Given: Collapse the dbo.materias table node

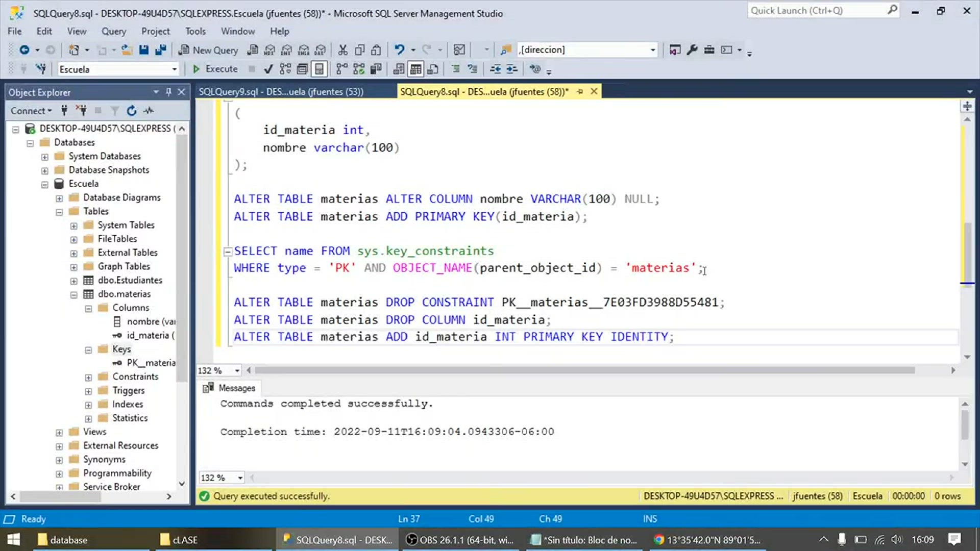Looking at the screenshot, I should tap(74, 294).
